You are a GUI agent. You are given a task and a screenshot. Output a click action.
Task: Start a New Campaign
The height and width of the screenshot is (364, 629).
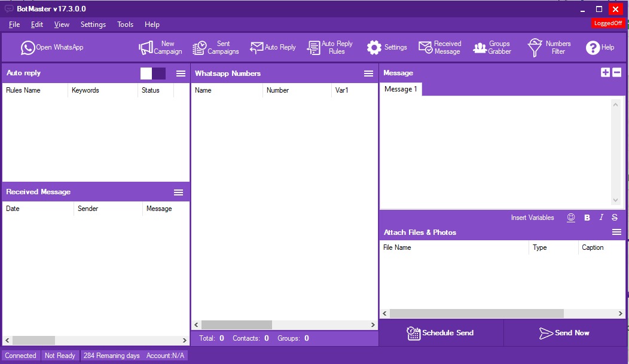point(160,48)
